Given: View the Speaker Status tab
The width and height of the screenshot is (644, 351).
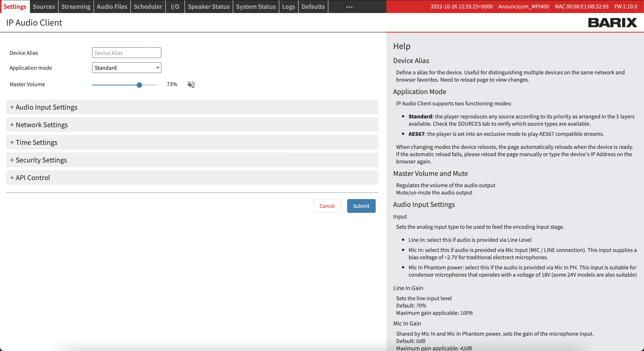Looking at the screenshot, I should tap(209, 7).
